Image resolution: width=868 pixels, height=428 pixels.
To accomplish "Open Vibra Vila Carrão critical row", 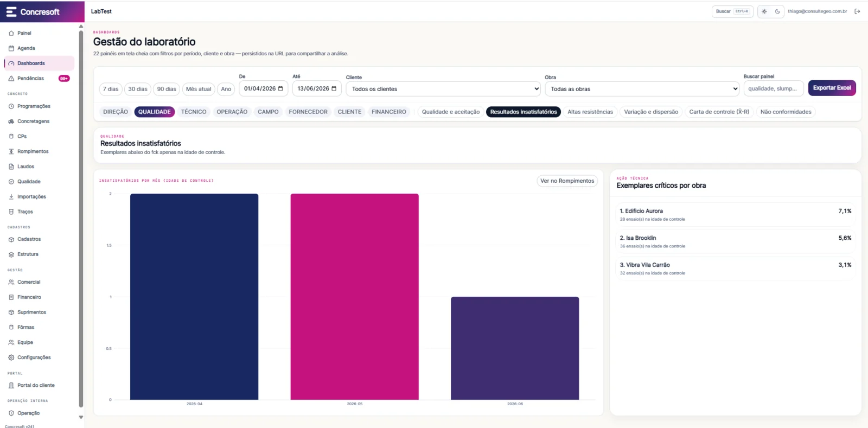I will pyautogui.click(x=736, y=269).
